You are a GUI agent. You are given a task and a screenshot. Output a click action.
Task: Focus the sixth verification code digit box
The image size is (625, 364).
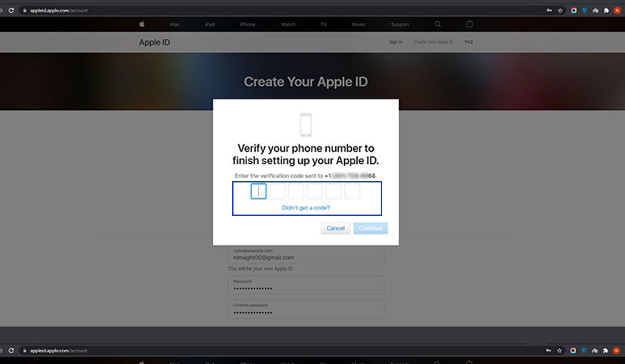(352, 191)
